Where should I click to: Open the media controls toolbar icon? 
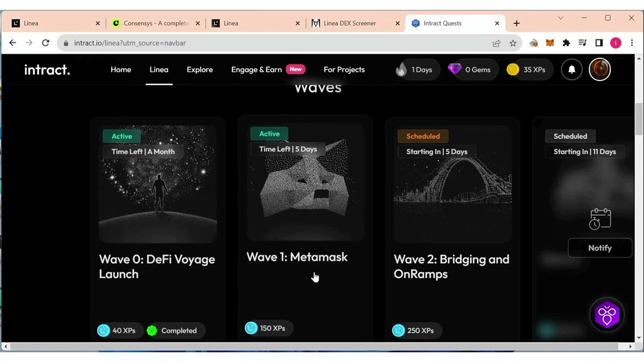click(x=583, y=43)
